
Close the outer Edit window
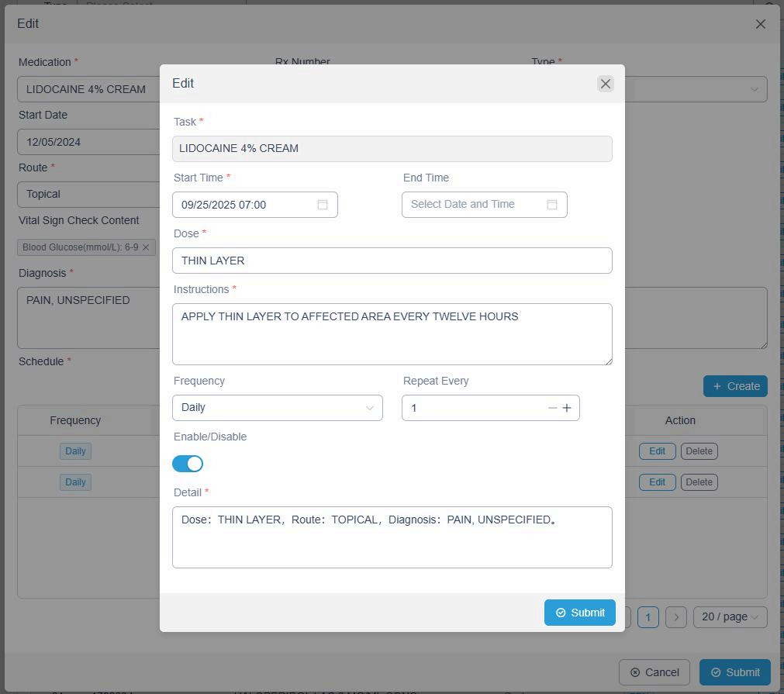(760, 24)
